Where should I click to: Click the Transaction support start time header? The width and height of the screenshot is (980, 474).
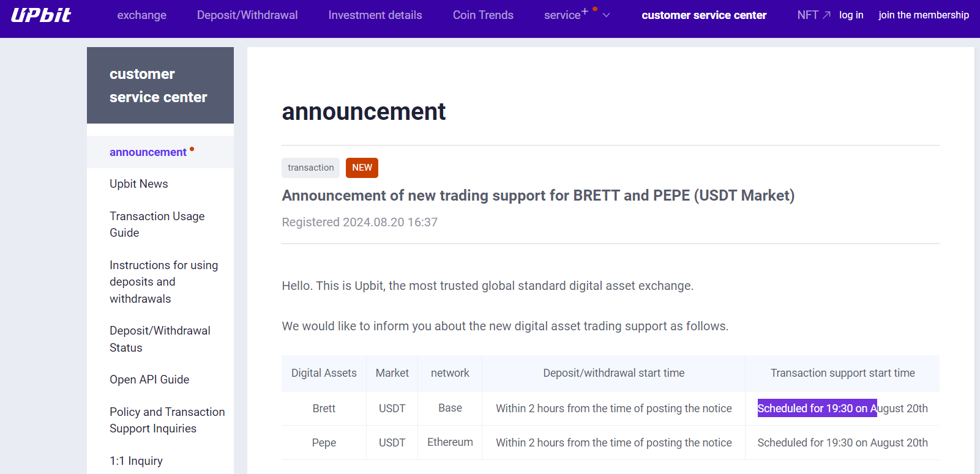coord(843,373)
